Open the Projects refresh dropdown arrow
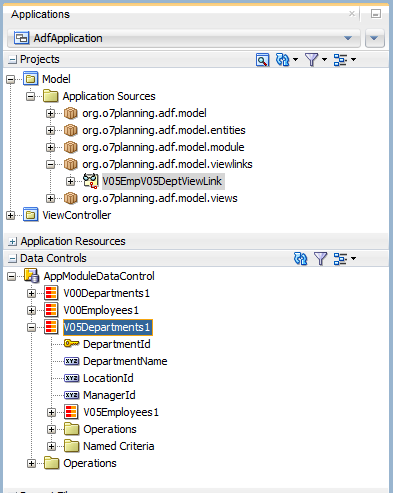Viewport: 393px width, 493px height. [295, 60]
